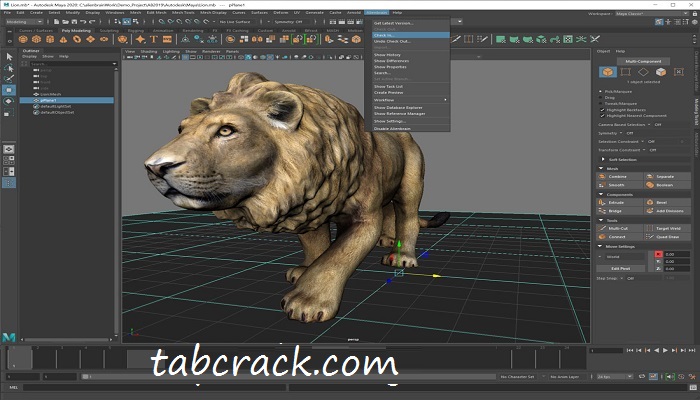Screen dimensions: 700x400
Task: Click the play forward button
Action: pos(665,350)
